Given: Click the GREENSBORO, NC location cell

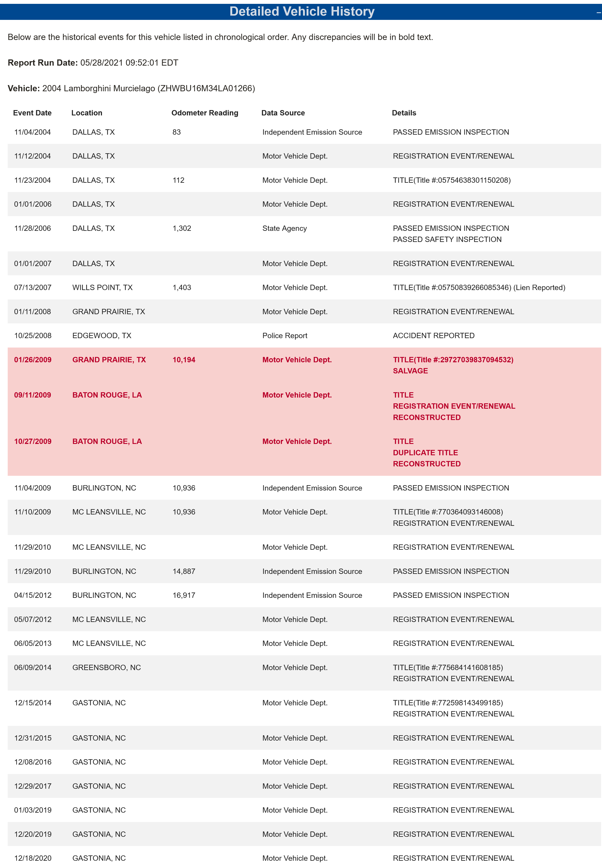Looking at the screenshot, I should 106,668.
